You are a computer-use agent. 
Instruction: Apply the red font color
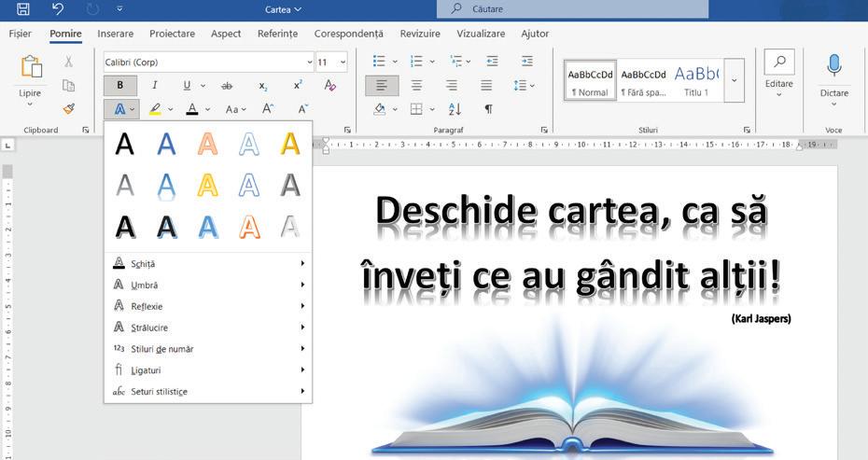pos(192,109)
